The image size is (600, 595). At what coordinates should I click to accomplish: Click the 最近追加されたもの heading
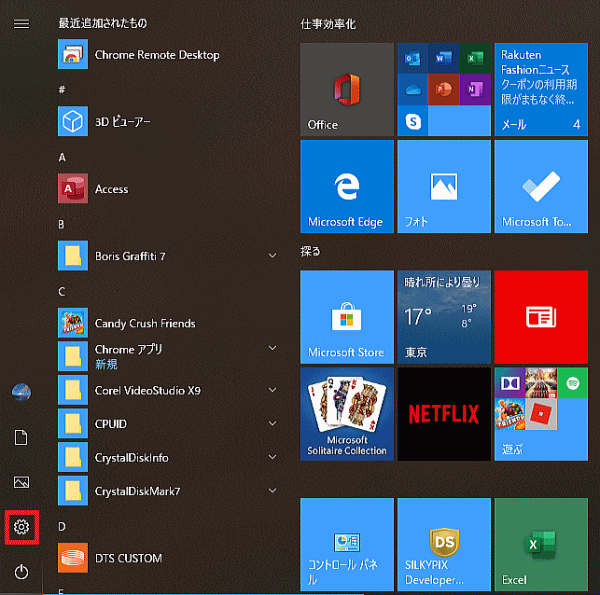(x=103, y=23)
